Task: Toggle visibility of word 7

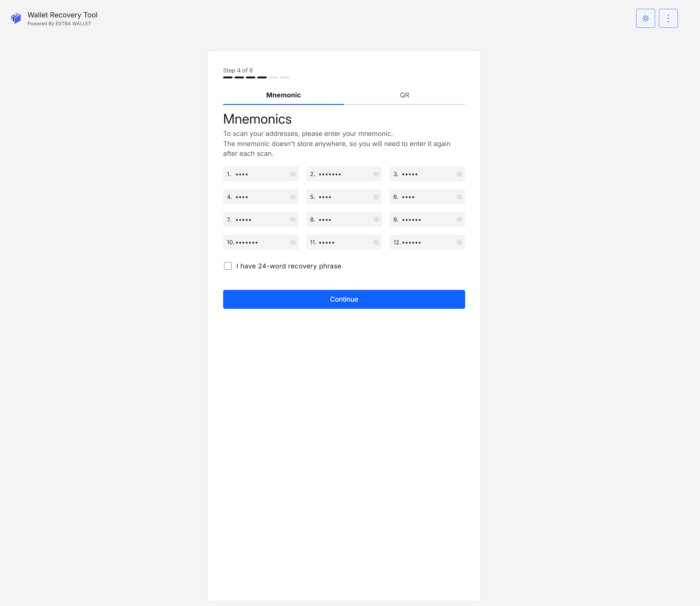Action: tap(293, 219)
